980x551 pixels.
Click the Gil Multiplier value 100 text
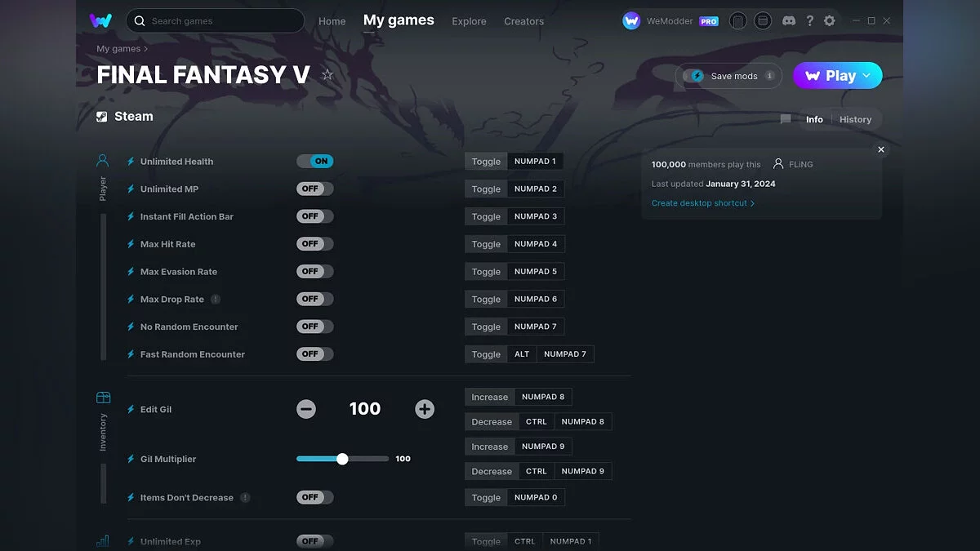click(403, 459)
